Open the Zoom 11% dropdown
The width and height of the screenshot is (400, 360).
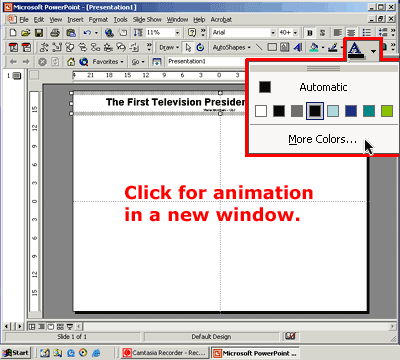tap(177, 33)
